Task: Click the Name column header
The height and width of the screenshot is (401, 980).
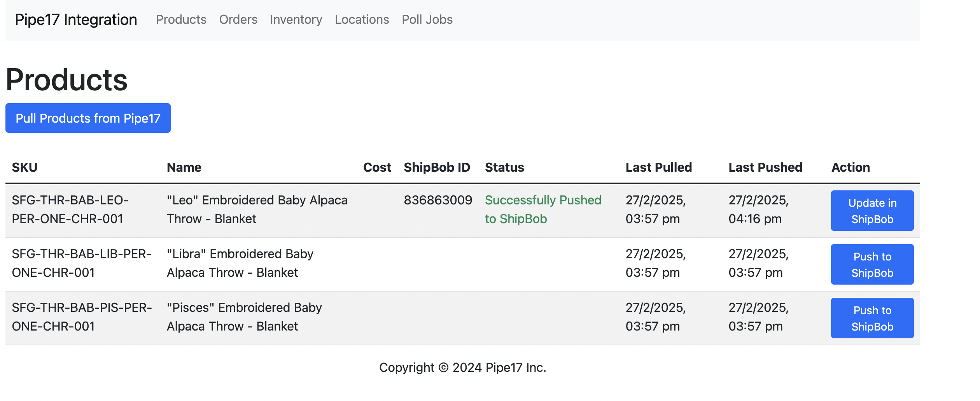Action: [x=184, y=167]
